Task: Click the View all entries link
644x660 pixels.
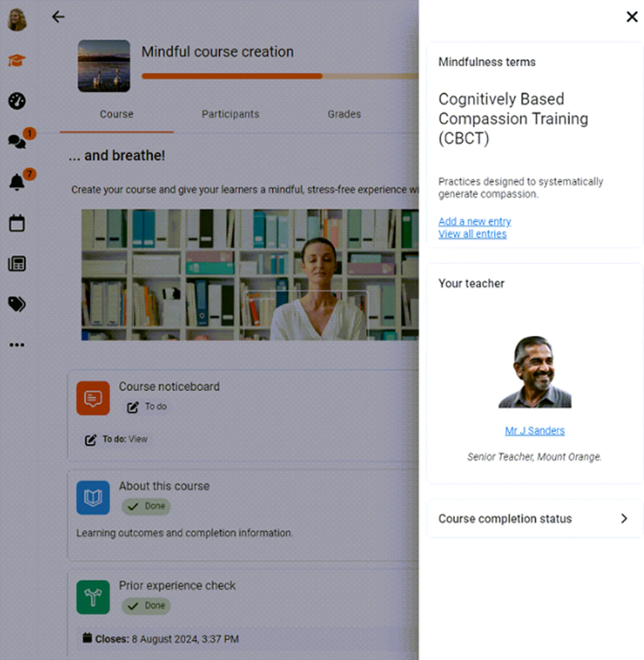Action: point(472,234)
